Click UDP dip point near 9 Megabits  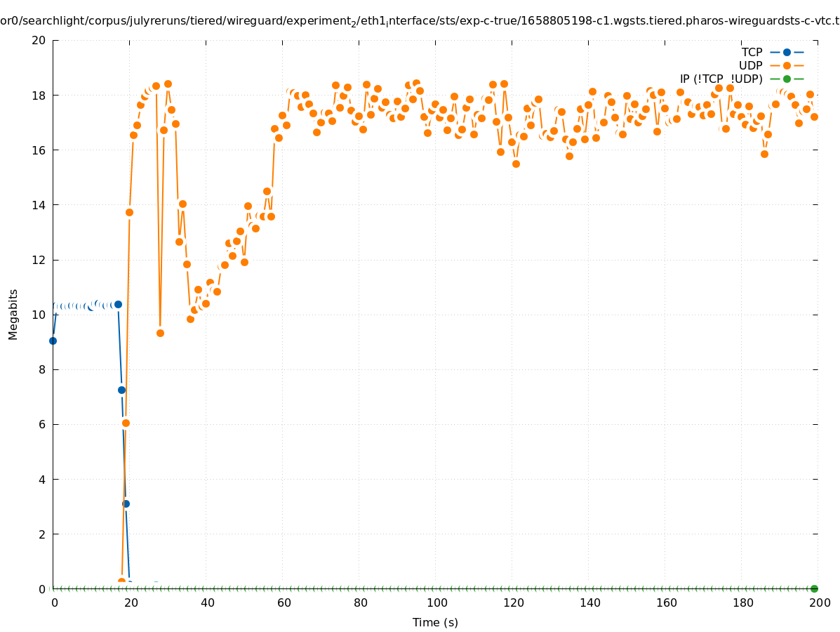(x=160, y=333)
